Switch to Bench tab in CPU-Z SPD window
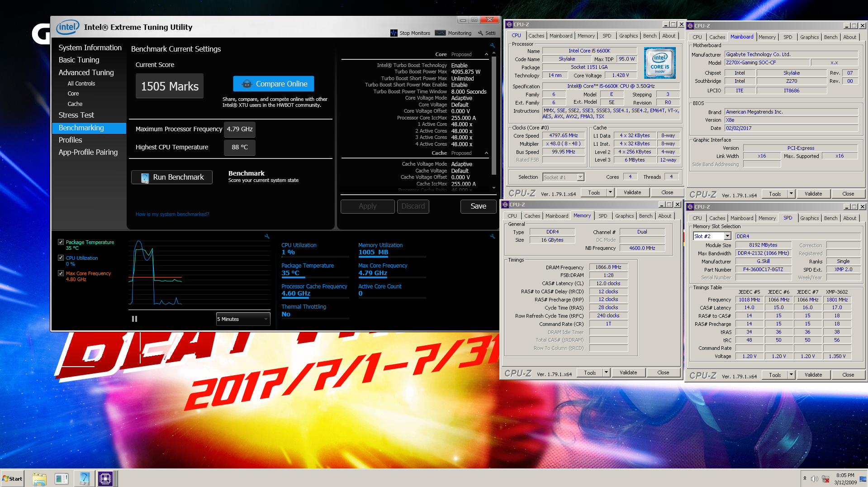Screen dimensions: 868x487 coord(830,218)
